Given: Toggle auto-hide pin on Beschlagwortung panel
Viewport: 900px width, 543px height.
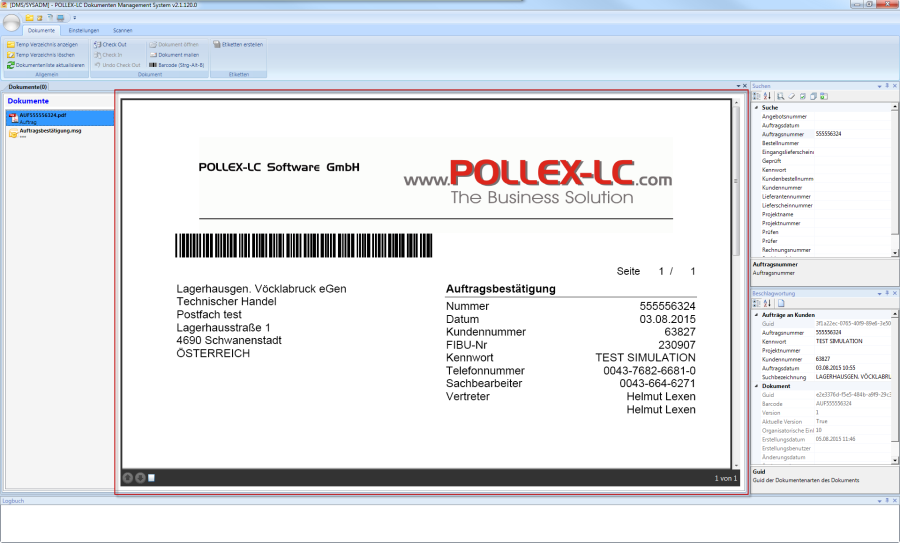Looking at the screenshot, I should coord(885,293).
